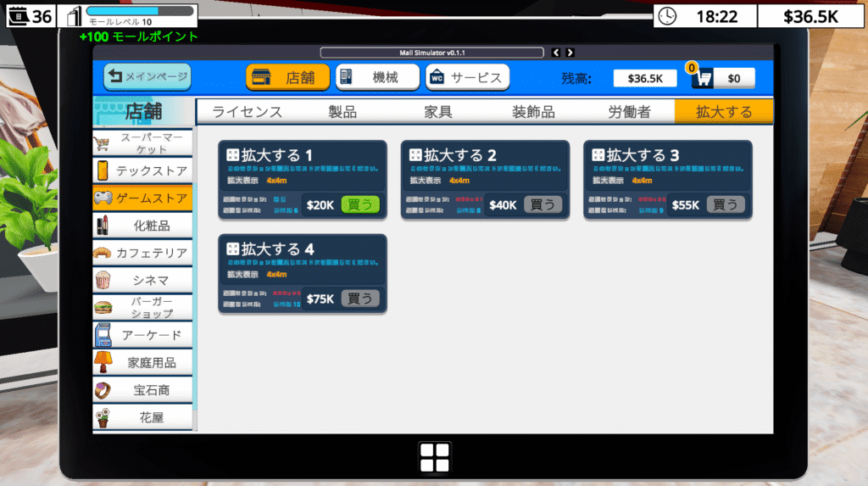Image resolution: width=868 pixels, height=486 pixels.
Task: Click the shopping cart icon
Action: 702,78
